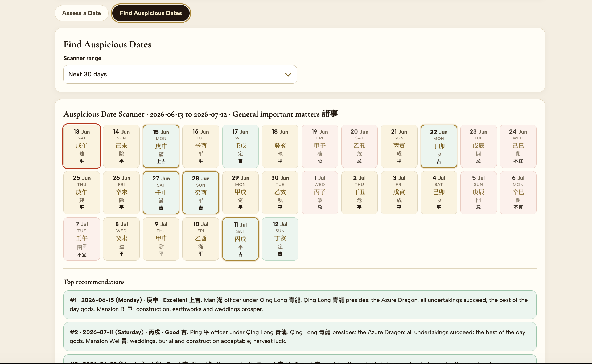The width and height of the screenshot is (592, 364).
Task: Pick the 9 Jul Thursday card
Action: (161, 239)
